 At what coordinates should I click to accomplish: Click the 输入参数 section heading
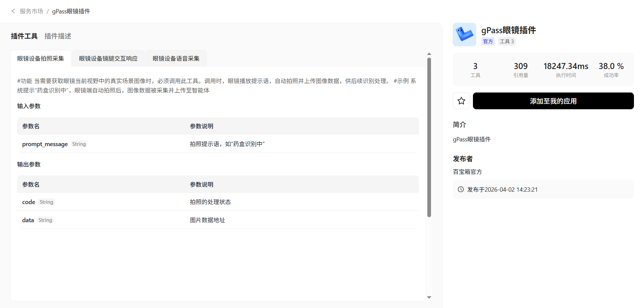tap(29, 106)
